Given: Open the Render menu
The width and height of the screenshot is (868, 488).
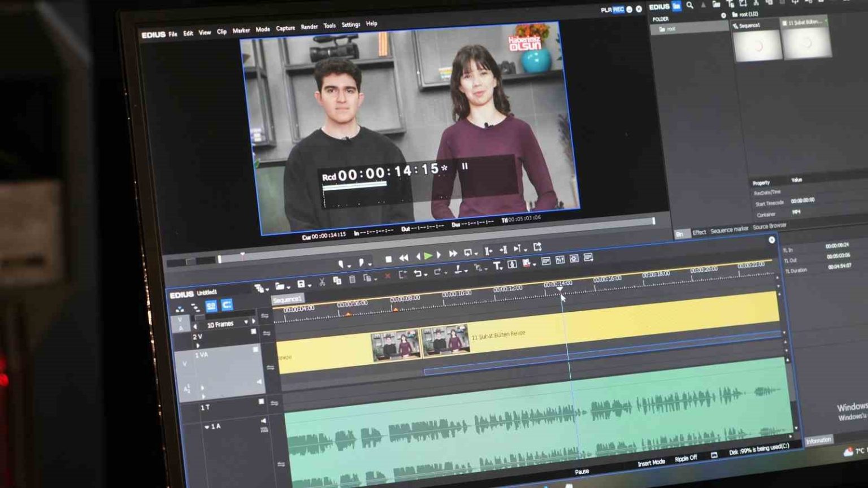Looking at the screenshot, I should coord(309,27).
